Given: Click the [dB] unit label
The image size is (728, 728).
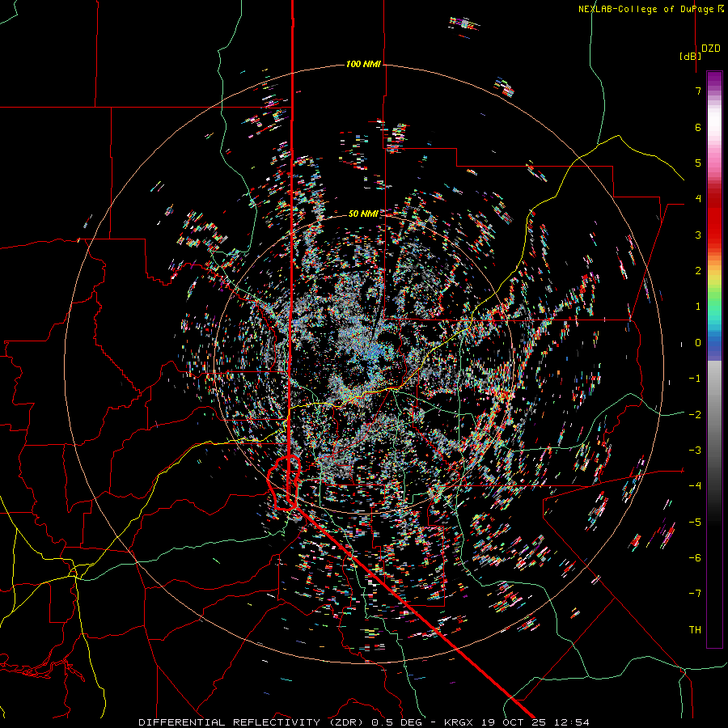Looking at the screenshot, I should click(691, 56).
